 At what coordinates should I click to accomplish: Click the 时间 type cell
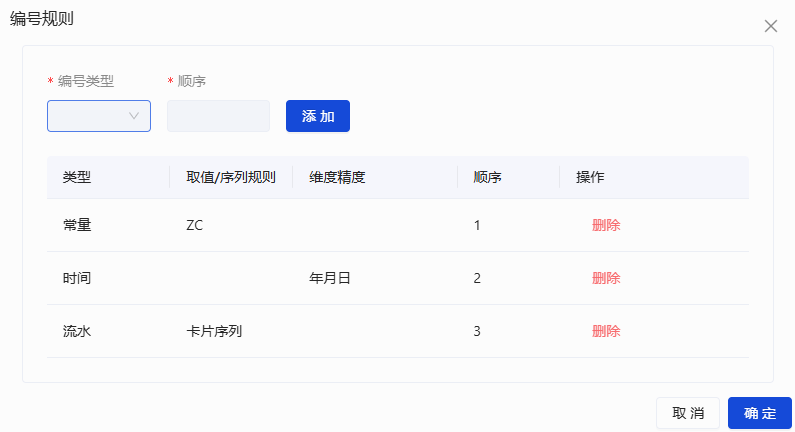click(x=77, y=278)
